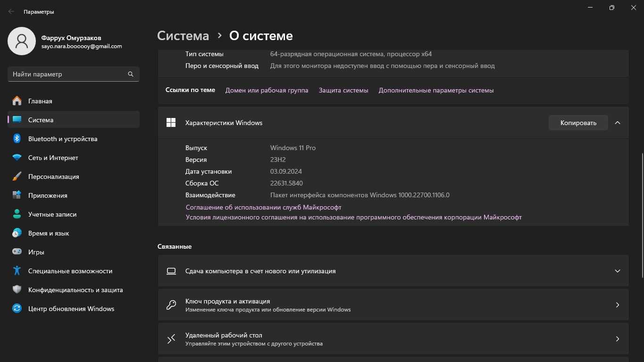Click the Специальные возможности accessibility icon
This screenshot has width=644, height=362.
pyautogui.click(x=17, y=271)
